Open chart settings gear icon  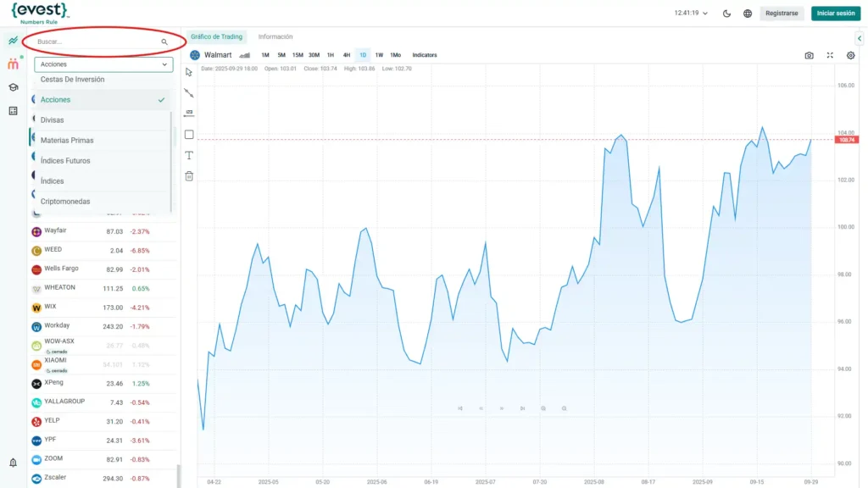[x=851, y=55]
